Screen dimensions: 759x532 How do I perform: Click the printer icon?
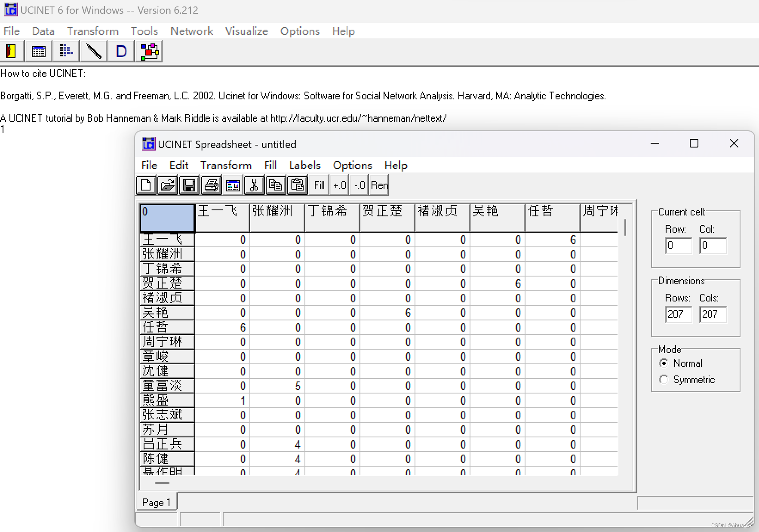(211, 185)
